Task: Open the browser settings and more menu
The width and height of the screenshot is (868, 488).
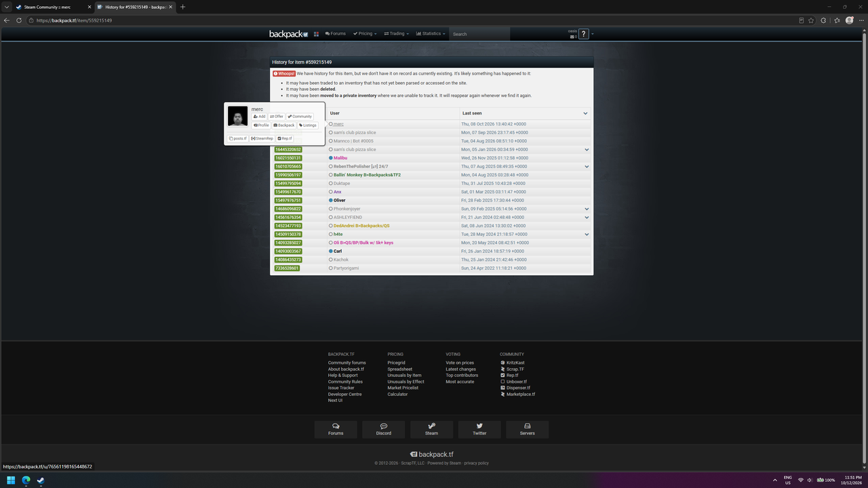Action: pos(861,20)
